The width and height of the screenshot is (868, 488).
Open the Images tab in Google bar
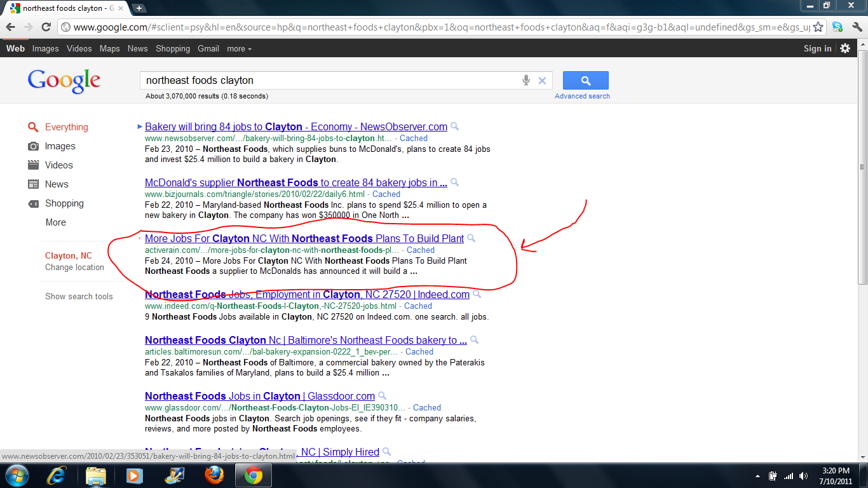click(45, 48)
